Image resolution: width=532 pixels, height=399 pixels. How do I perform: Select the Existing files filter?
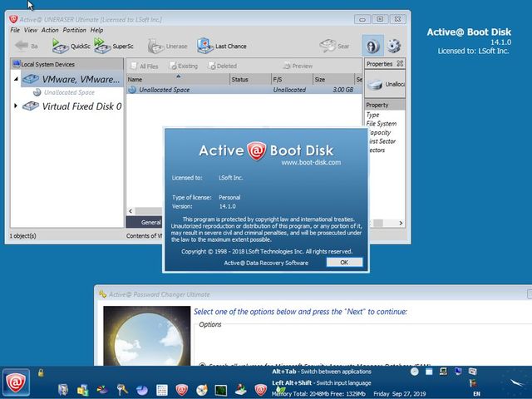point(183,66)
